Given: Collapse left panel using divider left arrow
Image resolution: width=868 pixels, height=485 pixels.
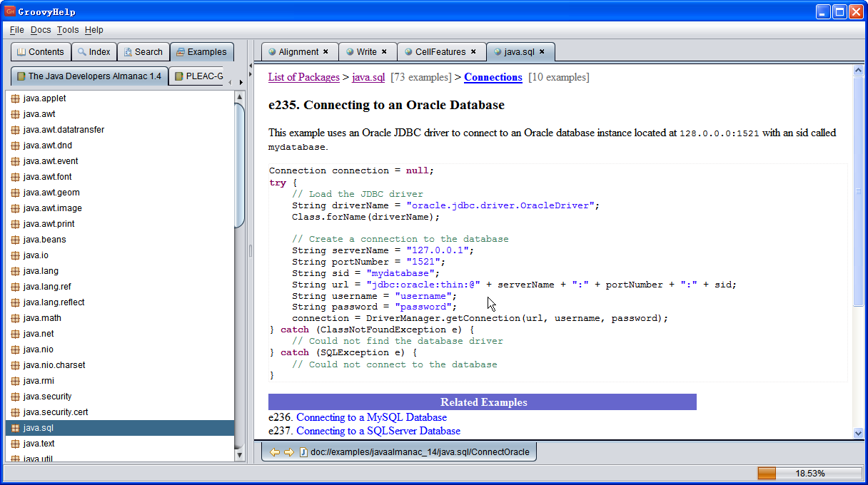Looking at the screenshot, I should [250, 65].
